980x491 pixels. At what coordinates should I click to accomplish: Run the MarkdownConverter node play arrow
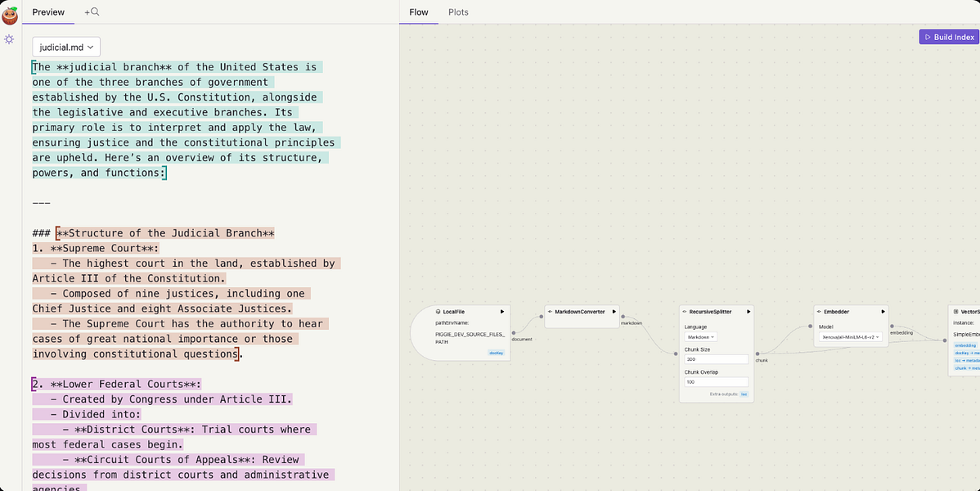(614, 311)
